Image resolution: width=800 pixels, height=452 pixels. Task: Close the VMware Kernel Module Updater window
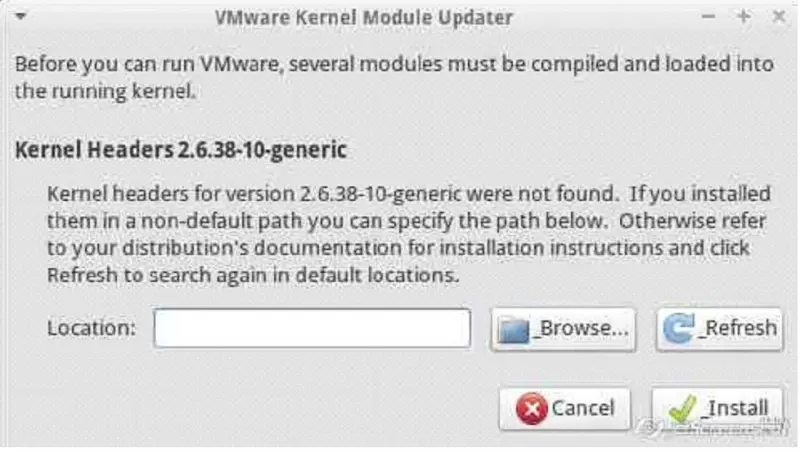point(779,17)
